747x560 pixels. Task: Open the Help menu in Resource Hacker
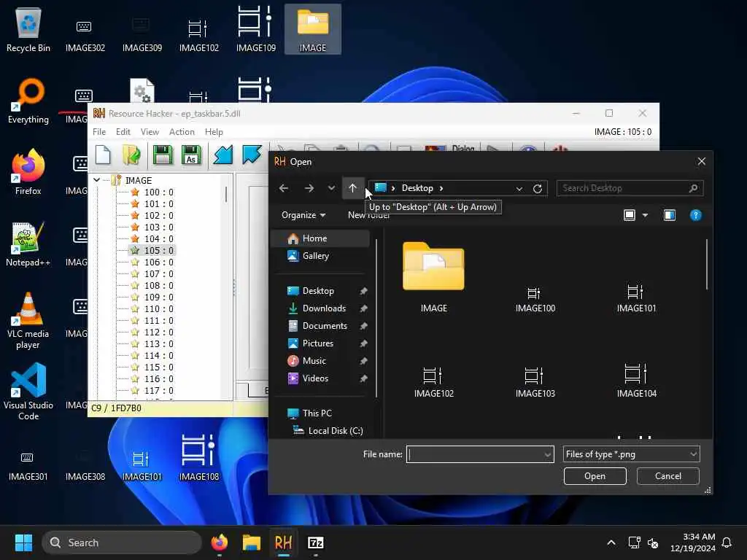pos(214,132)
